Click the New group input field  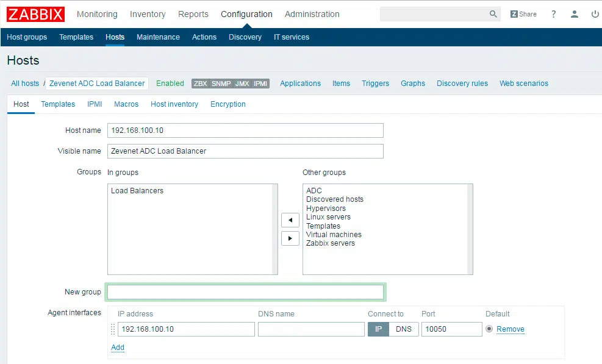pyautogui.click(x=245, y=292)
